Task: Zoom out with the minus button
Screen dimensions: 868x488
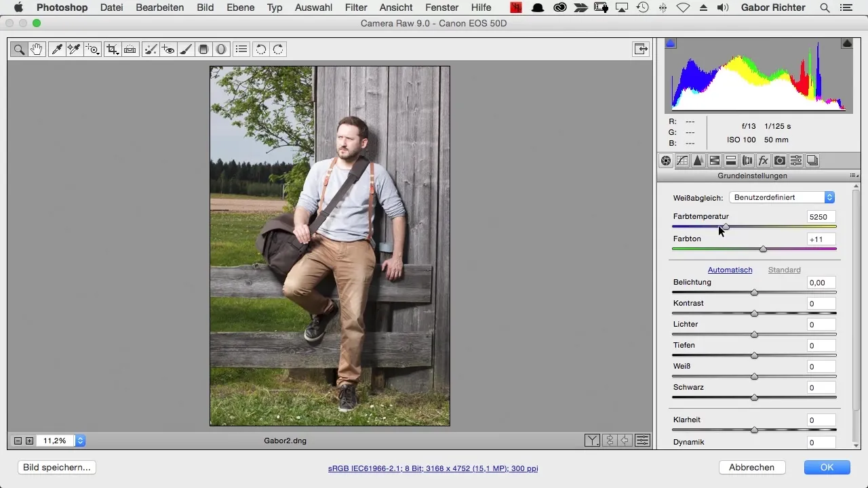Action: 18,441
